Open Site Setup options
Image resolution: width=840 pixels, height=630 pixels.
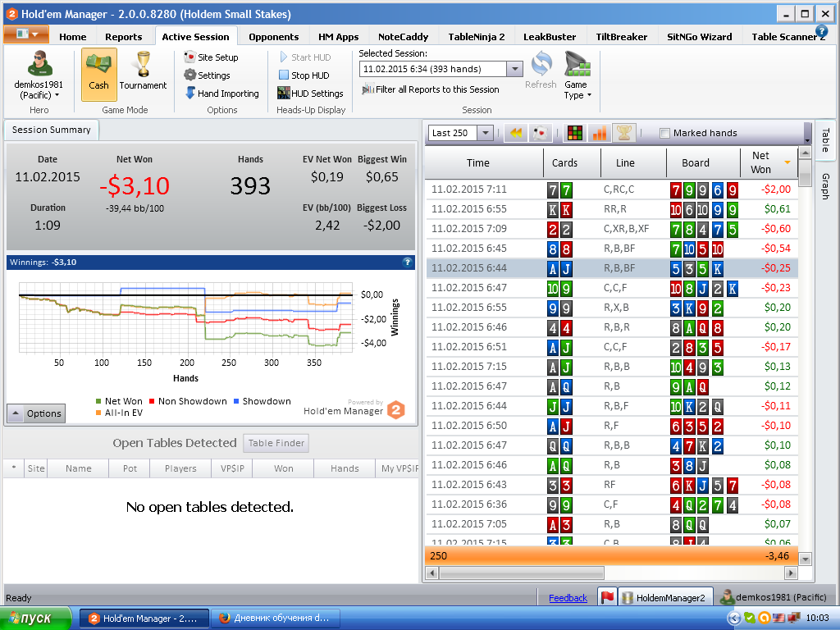tap(211, 57)
